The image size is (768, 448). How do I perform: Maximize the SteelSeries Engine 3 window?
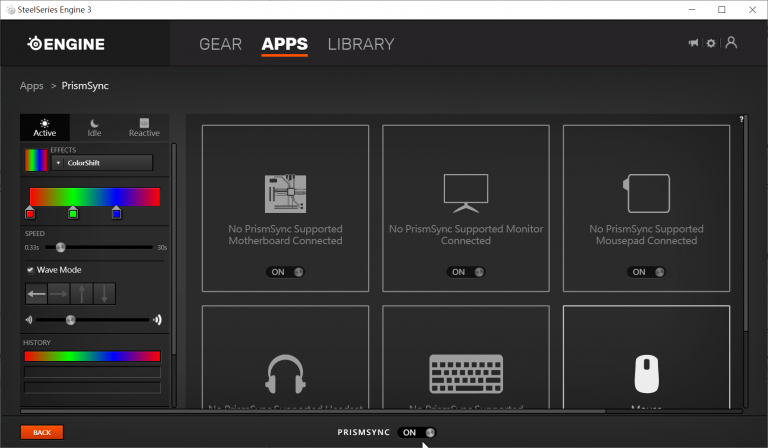[721, 9]
